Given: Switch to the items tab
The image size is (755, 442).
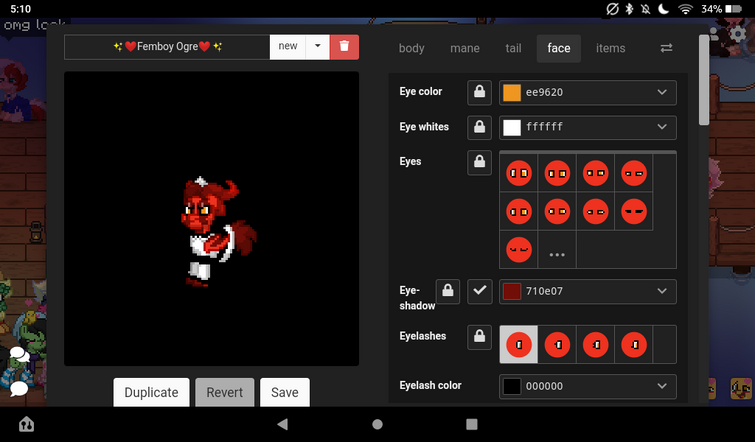Looking at the screenshot, I should [x=611, y=48].
